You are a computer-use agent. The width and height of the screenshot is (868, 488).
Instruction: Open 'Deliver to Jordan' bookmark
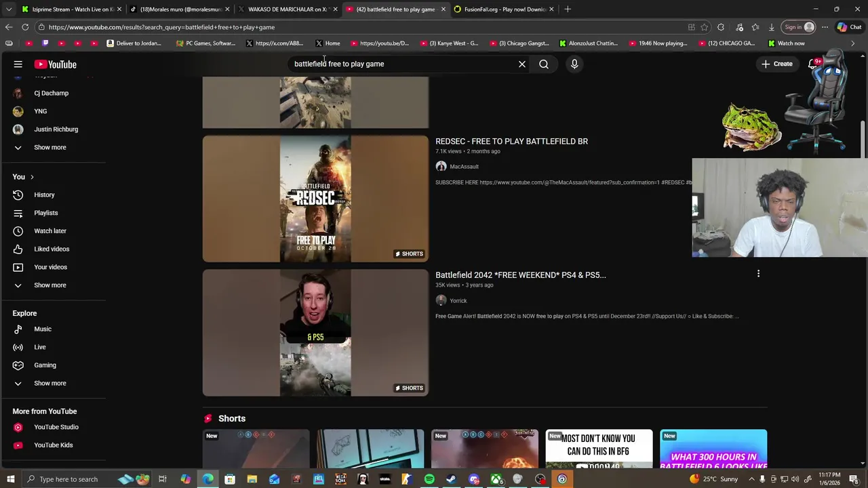tap(134, 43)
